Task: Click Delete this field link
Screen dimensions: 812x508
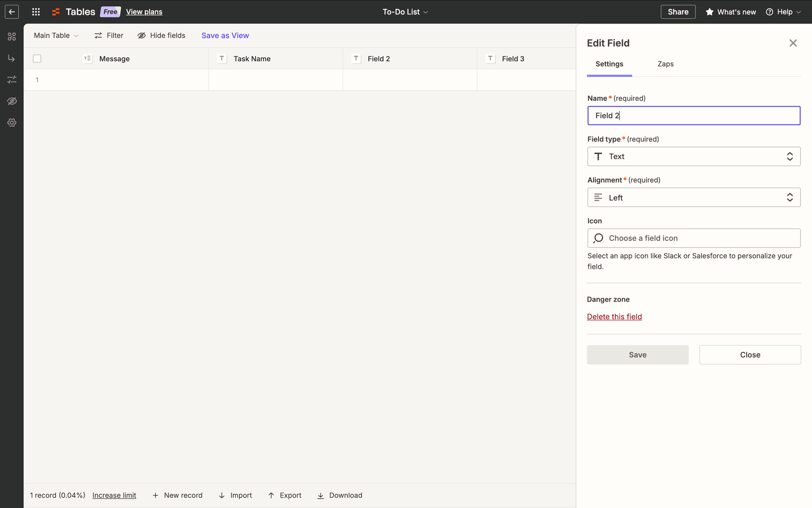Action: [614, 317]
